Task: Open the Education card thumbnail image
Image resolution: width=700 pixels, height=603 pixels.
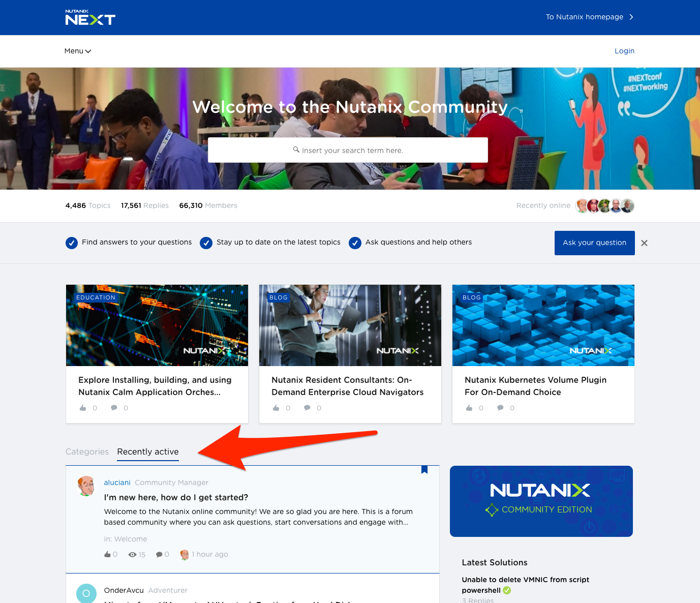Action: pos(157,325)
